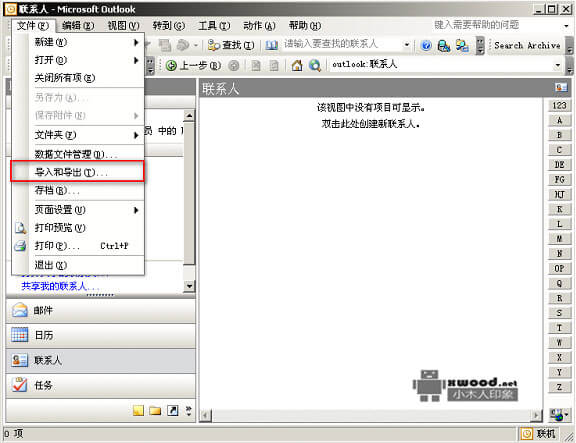This screenshot has width=576, height=443.
Task: Jump to contacts under DE index button
Action: 559,165
